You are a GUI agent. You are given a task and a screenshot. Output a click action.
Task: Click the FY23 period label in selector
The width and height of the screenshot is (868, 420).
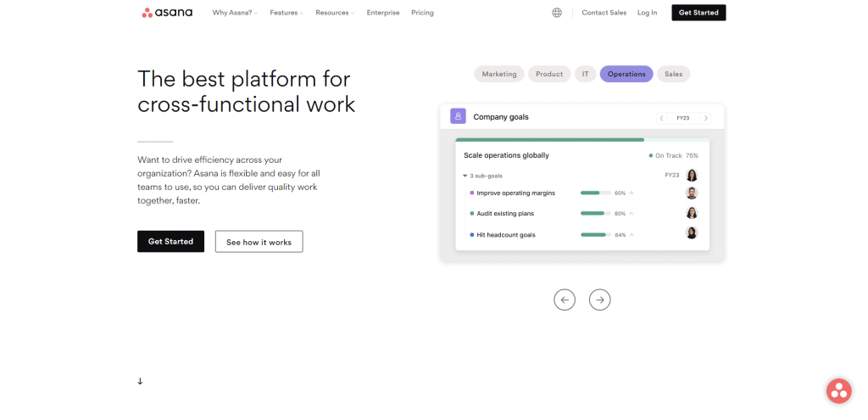tap(683, 118)
